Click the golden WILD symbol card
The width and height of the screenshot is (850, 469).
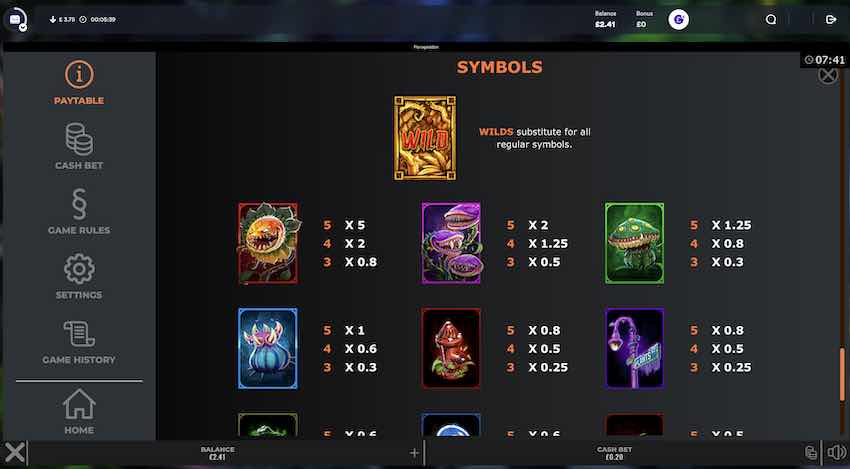(425, 138)
